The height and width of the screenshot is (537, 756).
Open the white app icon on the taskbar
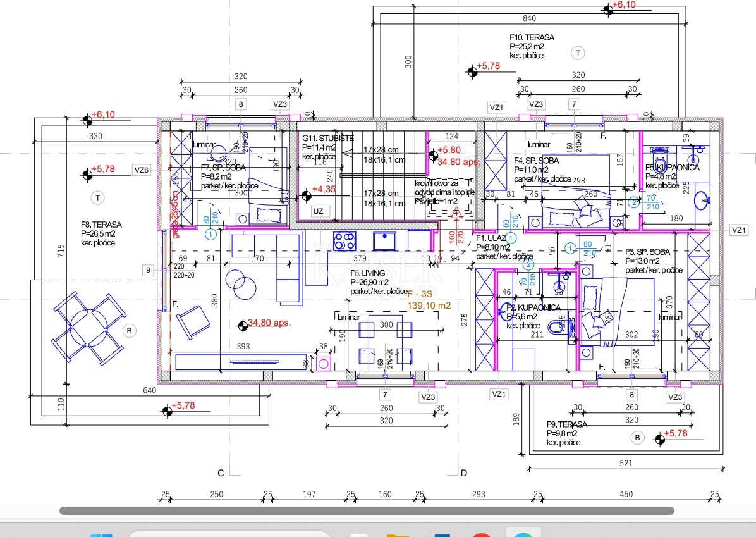point(359,534)
